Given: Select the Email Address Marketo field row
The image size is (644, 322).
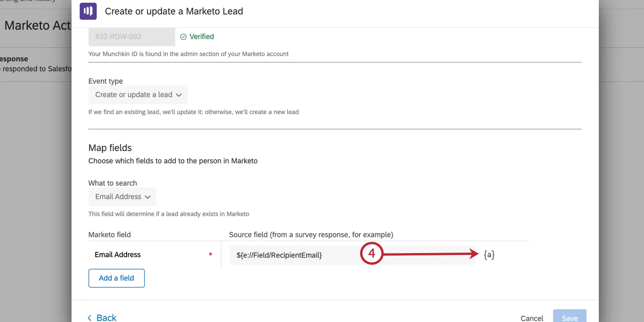Looking at the screenshot, I should (x=117, y=255).
